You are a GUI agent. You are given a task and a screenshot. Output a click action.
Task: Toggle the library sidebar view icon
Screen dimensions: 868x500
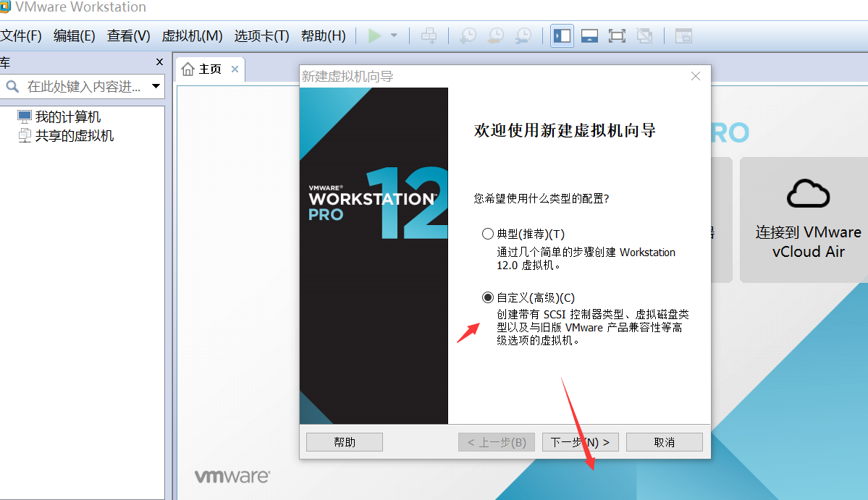(x=562, y=36)
